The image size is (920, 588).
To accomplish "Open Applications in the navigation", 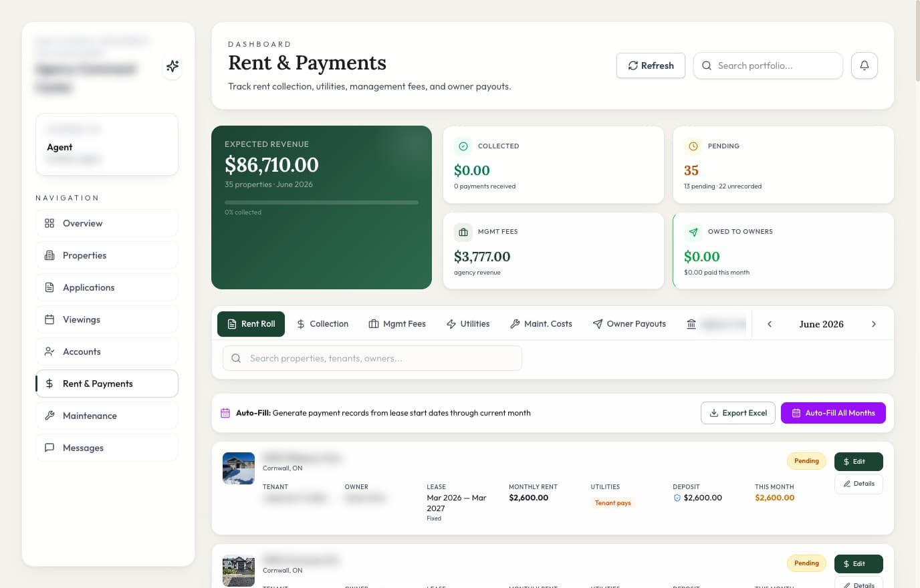I will [x=107, y=287].
